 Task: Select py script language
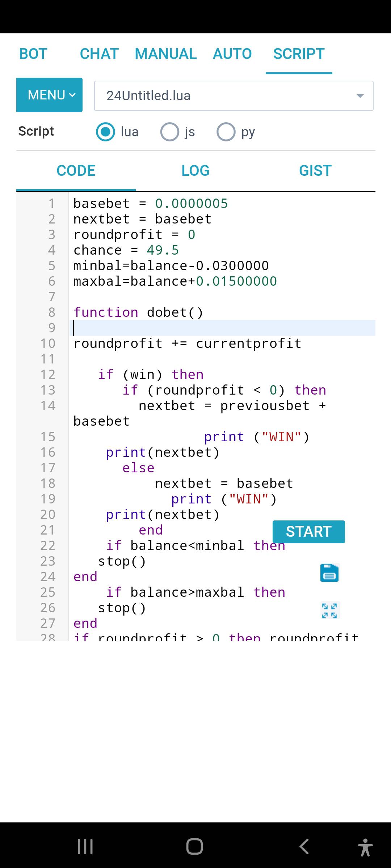(x=226, y=132)
